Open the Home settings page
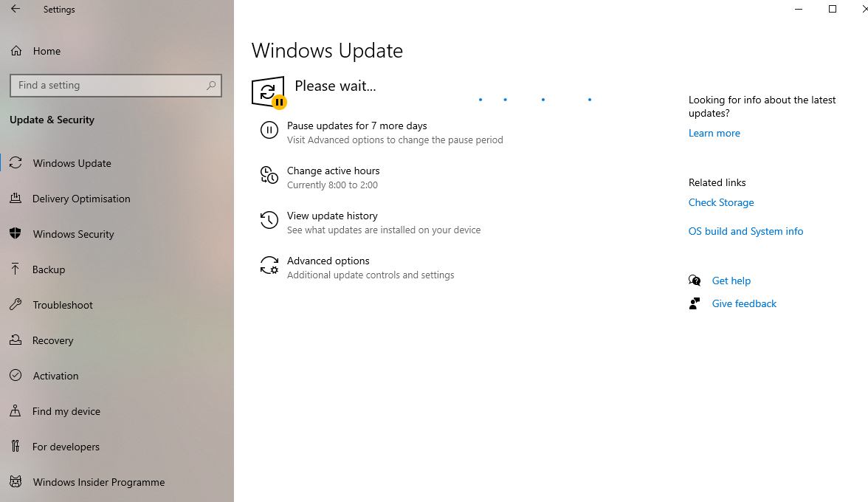Viewport: 868px width, 502px height. 47,51
